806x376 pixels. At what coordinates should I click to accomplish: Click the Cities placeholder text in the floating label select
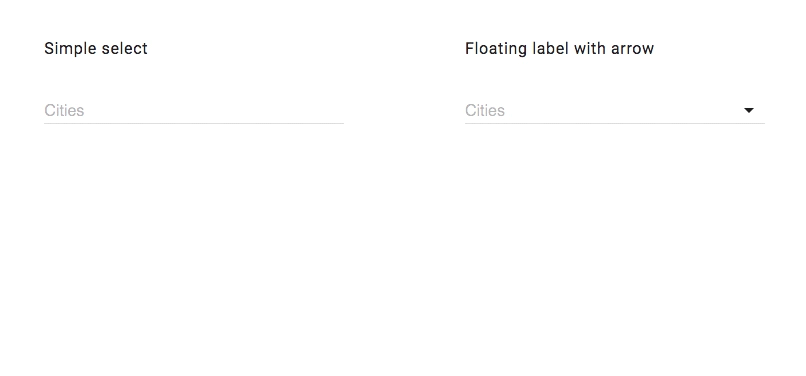(485, 110)
